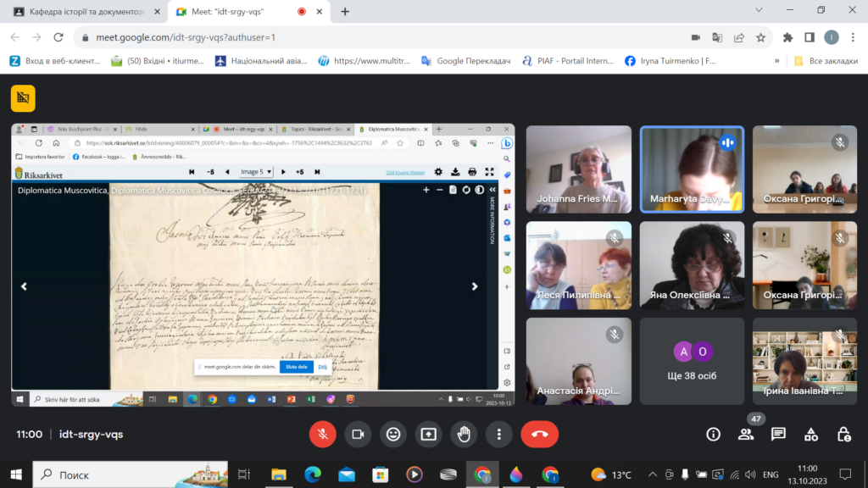Open the Все закладки bookmarks folder
The image size is (868, 488).
point(826,61)
